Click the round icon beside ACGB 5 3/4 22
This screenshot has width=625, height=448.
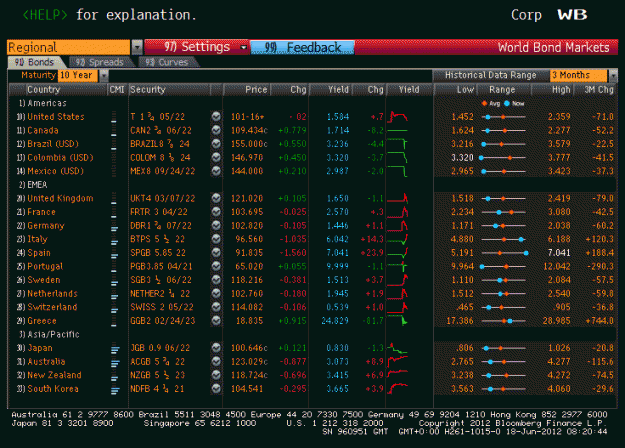pyautogui.click(x=216, y=361)
